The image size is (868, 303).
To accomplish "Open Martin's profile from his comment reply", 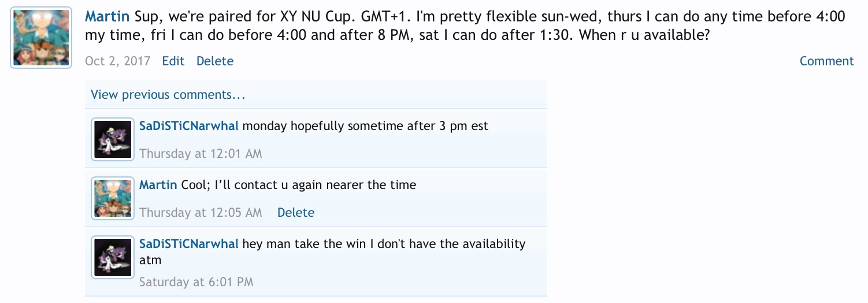I will point(158,185).
